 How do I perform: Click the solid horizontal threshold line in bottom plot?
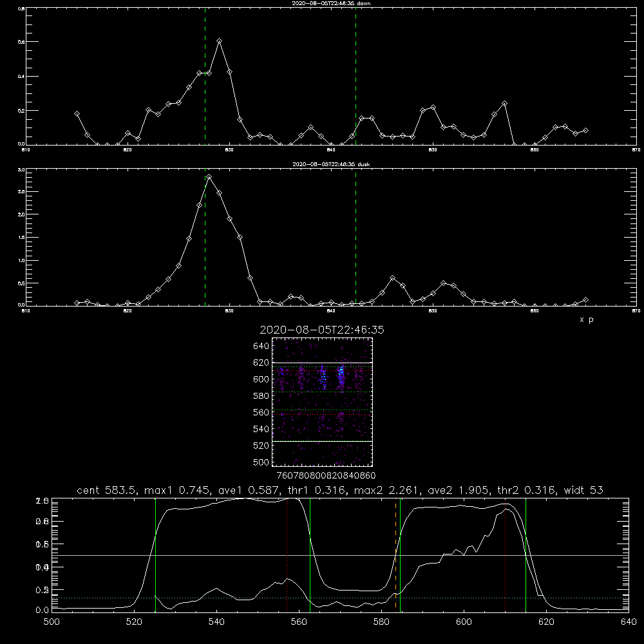340,555
